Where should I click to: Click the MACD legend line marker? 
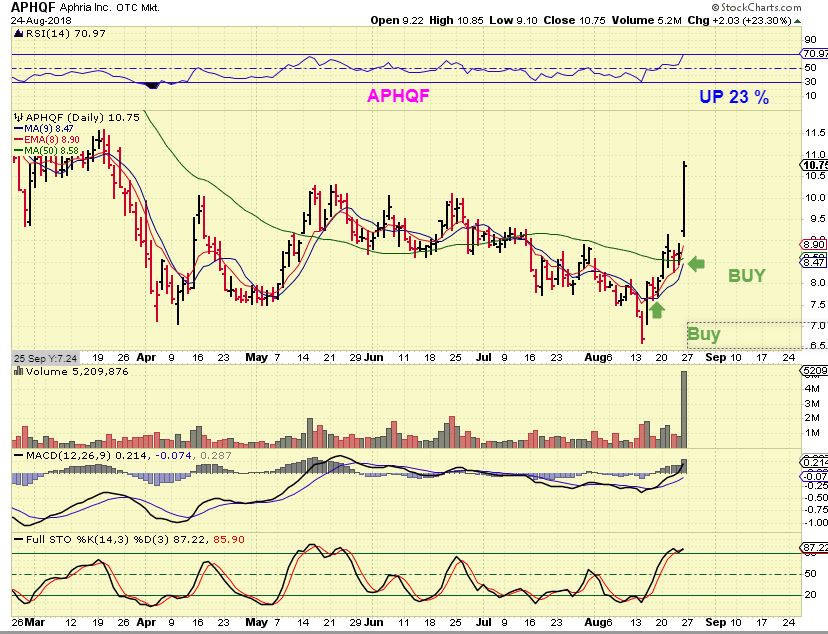coord(18,455)
